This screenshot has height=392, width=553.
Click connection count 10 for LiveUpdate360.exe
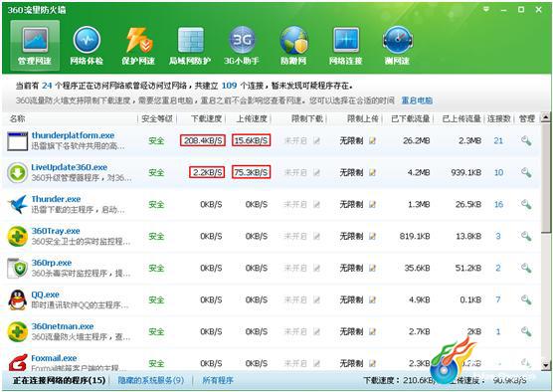498,172
